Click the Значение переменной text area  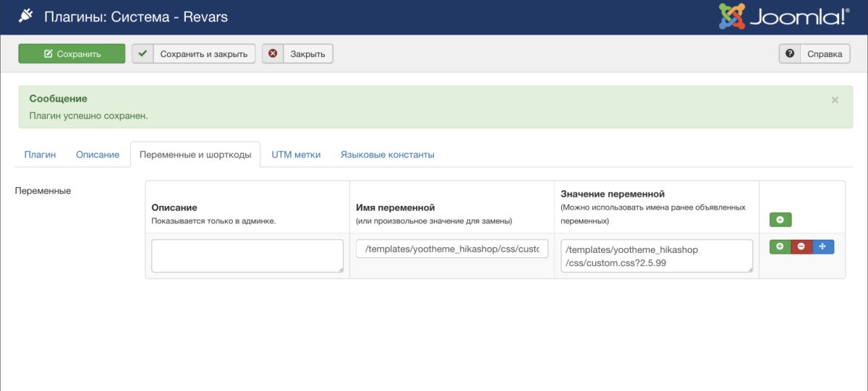[655, 256]
